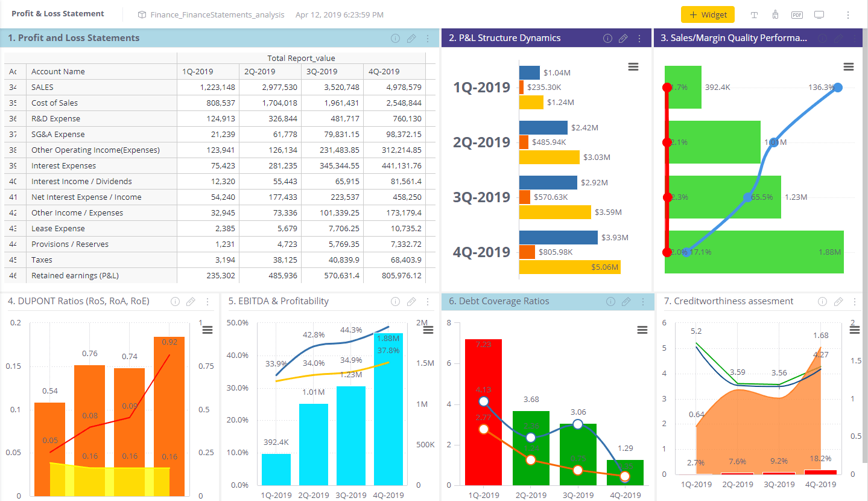Screen dimensions: 868x501
Task: Open chart hamburger menu in EBITDA & Profitability chart
Action: 429,330
